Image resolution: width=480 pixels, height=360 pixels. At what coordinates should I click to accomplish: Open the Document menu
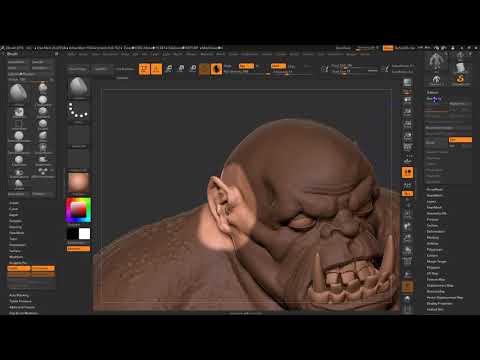tap(110, 54)
